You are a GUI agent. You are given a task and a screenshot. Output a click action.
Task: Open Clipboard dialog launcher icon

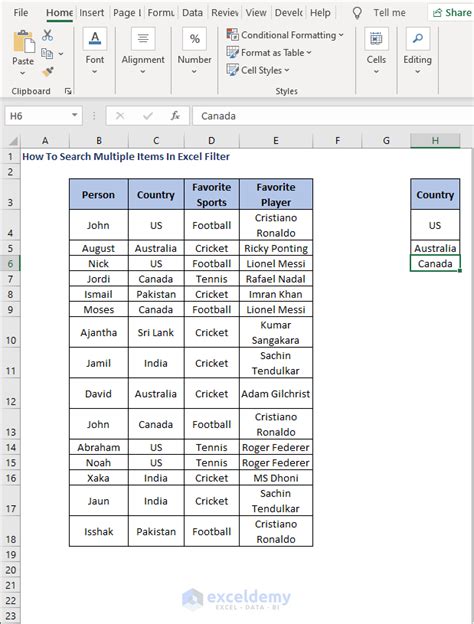[68, 91]
